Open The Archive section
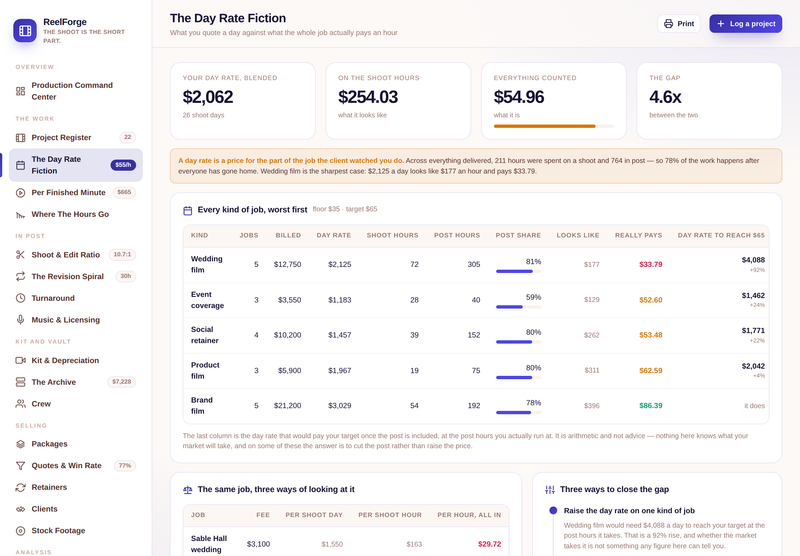Viewport: 800px width, 556px height. point(76,382)
